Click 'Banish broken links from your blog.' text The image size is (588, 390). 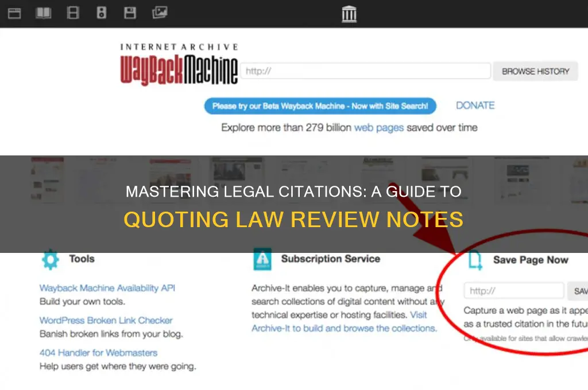tap(111, 334)
